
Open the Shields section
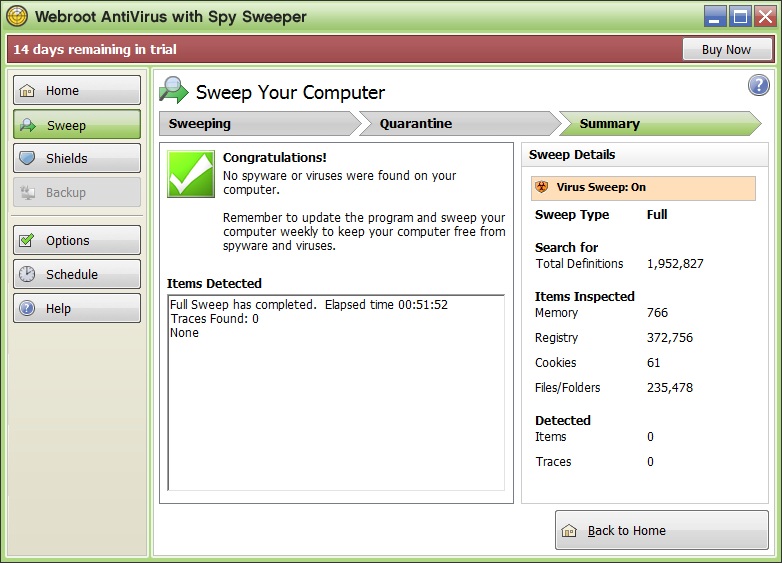(x=77, y=159)
